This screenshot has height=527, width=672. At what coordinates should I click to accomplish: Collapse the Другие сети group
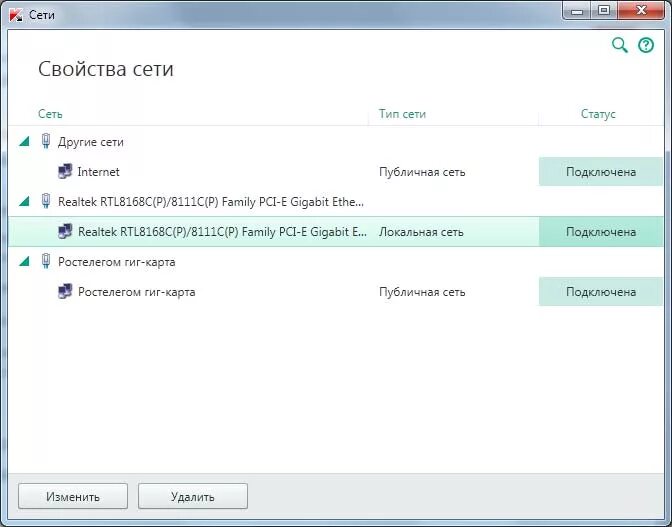[25, 141]
